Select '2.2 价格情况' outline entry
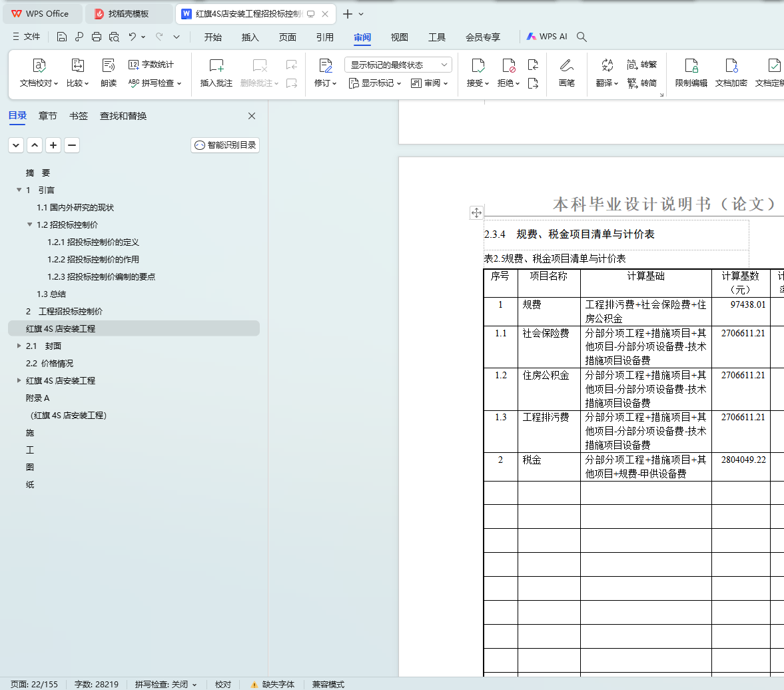 coord(49,363)
